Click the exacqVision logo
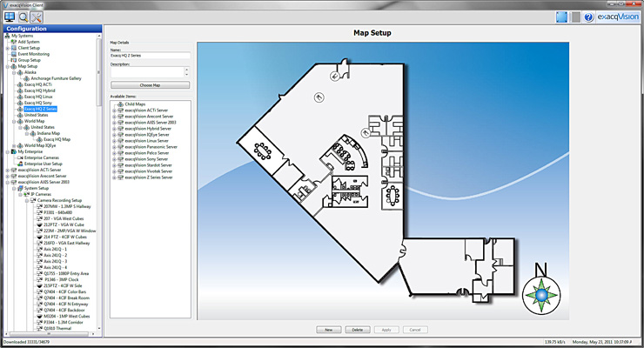644x348 pixels. 618,17
